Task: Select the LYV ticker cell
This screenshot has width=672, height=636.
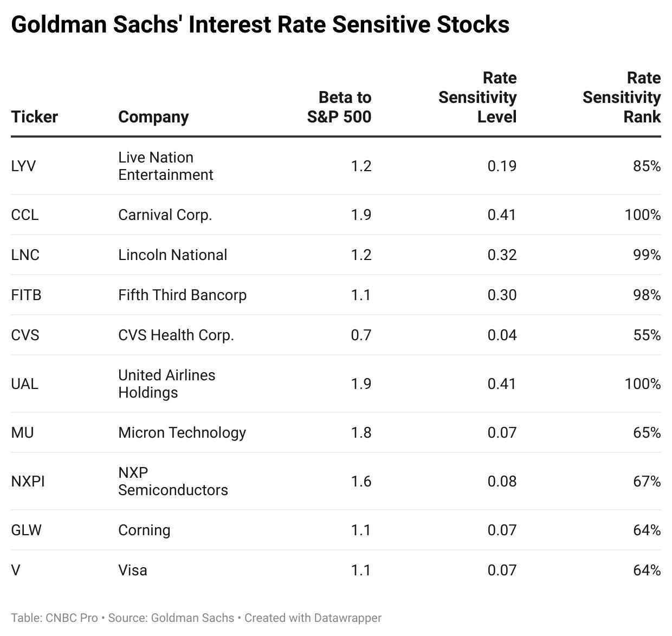Action: 23,166
